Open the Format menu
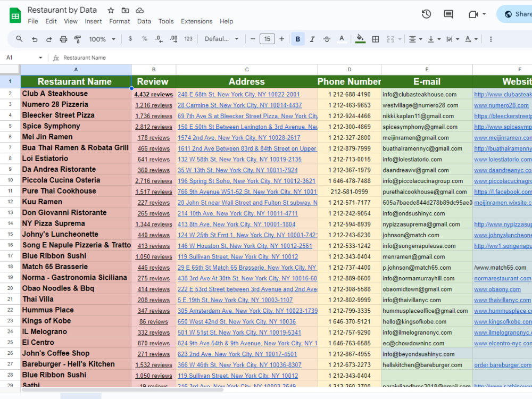Viewport: 532px width, 399px height. (x=119, y=21)
